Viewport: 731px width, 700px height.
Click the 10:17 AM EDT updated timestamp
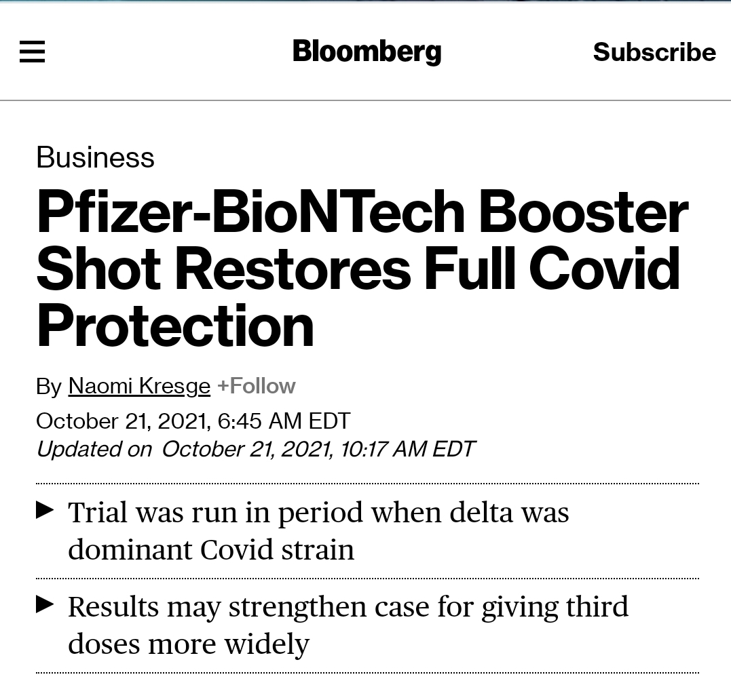(x=407, y=449)
